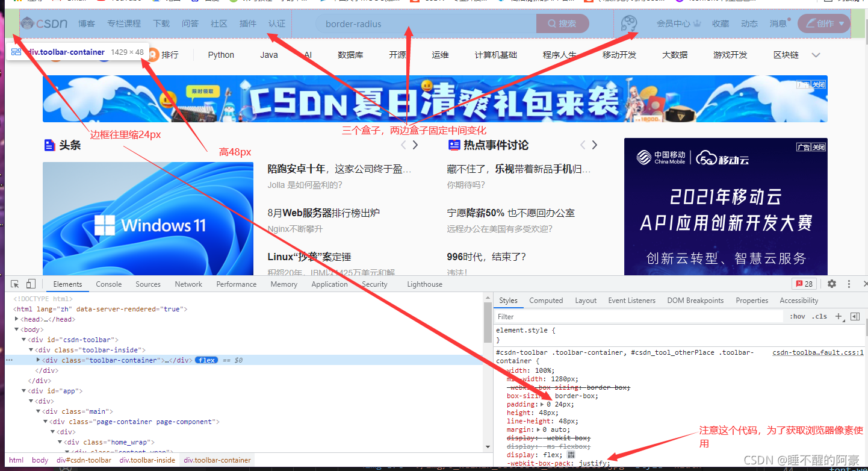
Task: Collapse the div id="csdn-toolbar" node
Action: pyautogui.click(x=24, y=340)
